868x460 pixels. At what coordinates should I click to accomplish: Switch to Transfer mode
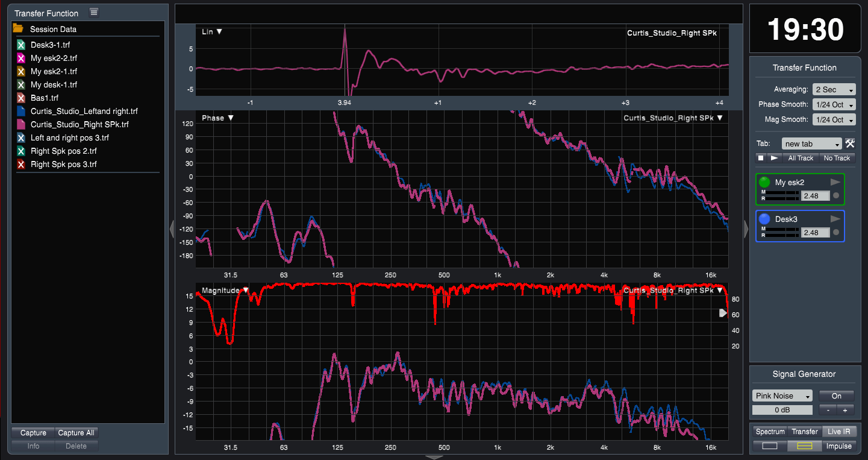pyautogui.click(x=805, y=432)
